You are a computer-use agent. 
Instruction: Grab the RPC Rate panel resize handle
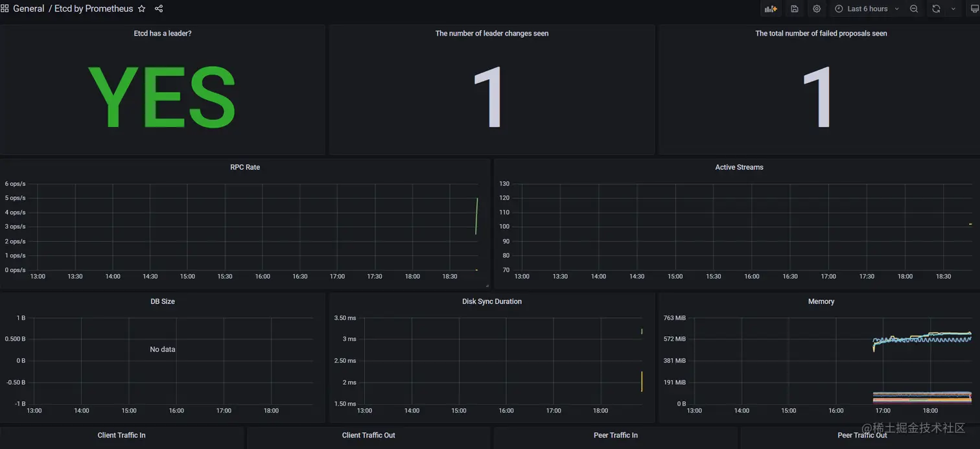(x=487, y=286)
